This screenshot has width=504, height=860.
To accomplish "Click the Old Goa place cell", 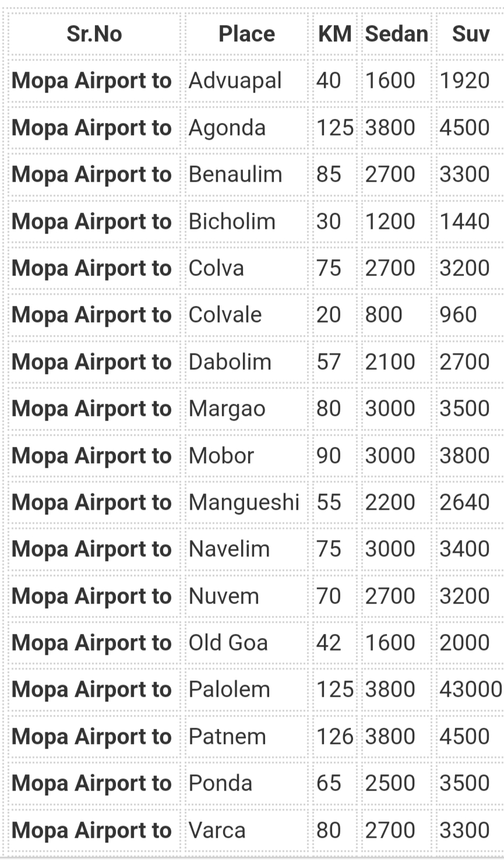I will [246, 642].
